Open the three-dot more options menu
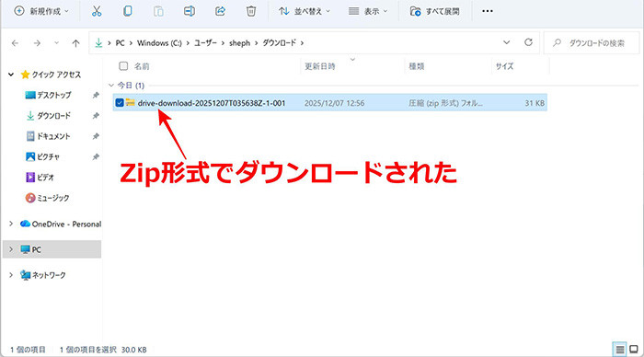This screenshot has height=357, width=644. pos(487,11)
